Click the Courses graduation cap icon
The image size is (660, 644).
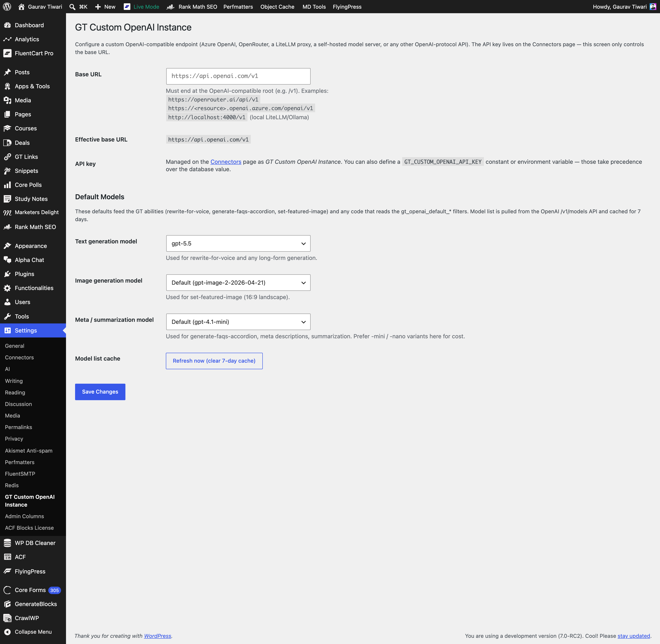(7, 129)
